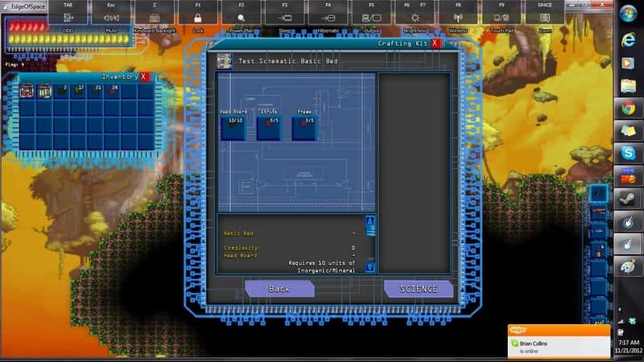
Task: Select the inventory stack showing 2
Action: click(61, 91)
